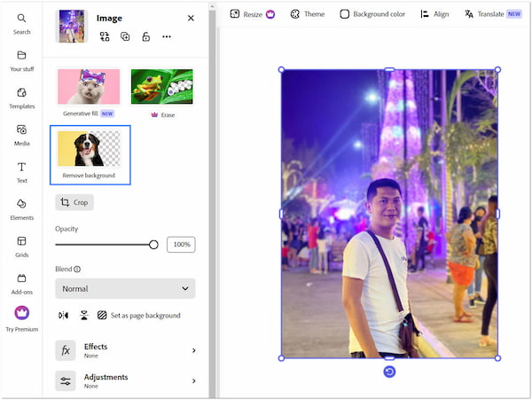Open the Blend mode Normal dropdown
Viewport: 532px width, 400px height.
pos(125,288)
